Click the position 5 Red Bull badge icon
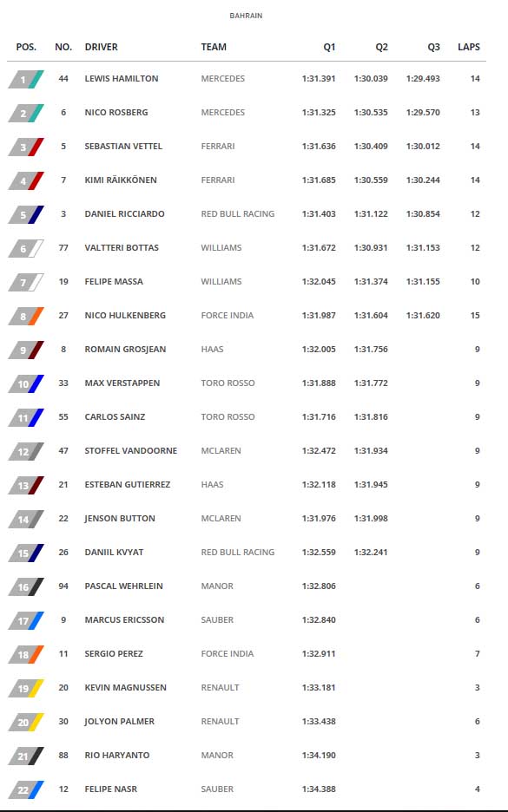 click(26, 214)
